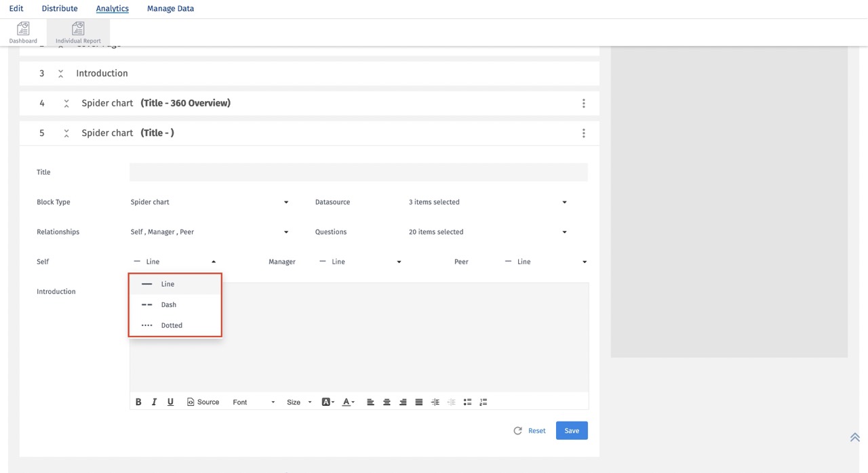Apply italic formatting

tap(154, 401)
